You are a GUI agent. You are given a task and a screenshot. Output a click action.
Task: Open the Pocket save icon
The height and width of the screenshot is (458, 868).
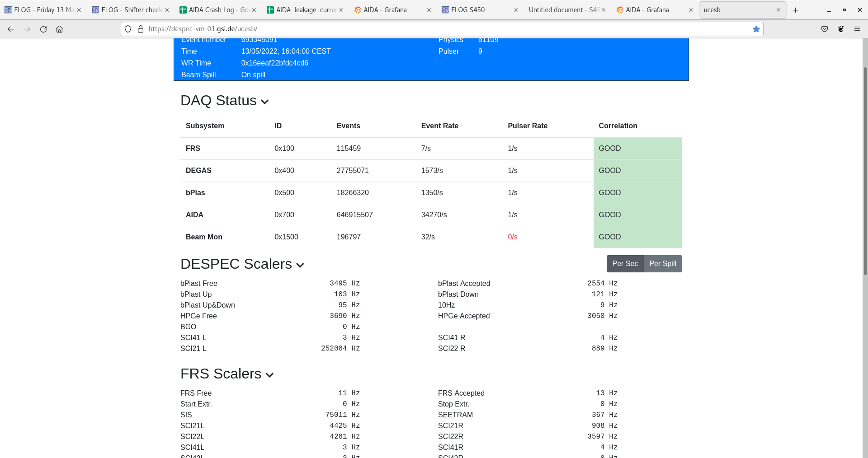tap(825, 29)
